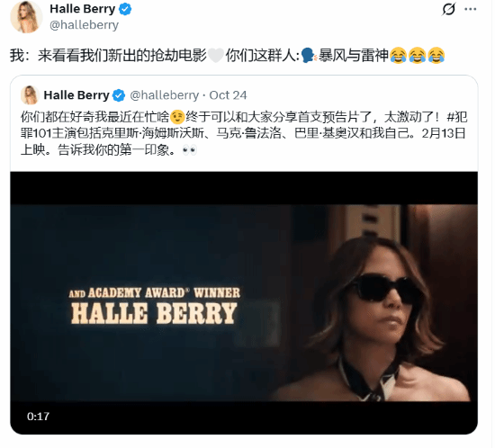
Task: Click the eyes emoji in quoted tweet
Action: [189, 150]
